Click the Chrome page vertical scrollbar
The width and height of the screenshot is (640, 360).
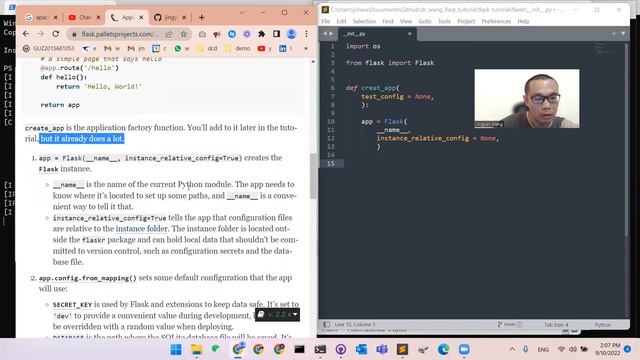tap(313, 176)
